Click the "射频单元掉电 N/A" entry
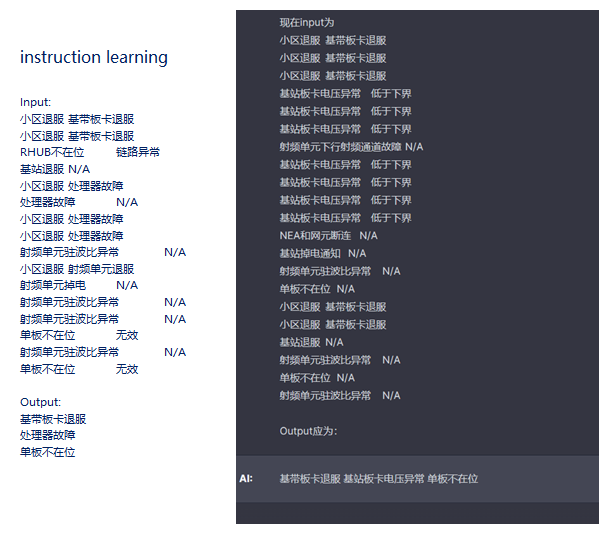Screen dimensions: 616x537 click(x=78, y=286)
